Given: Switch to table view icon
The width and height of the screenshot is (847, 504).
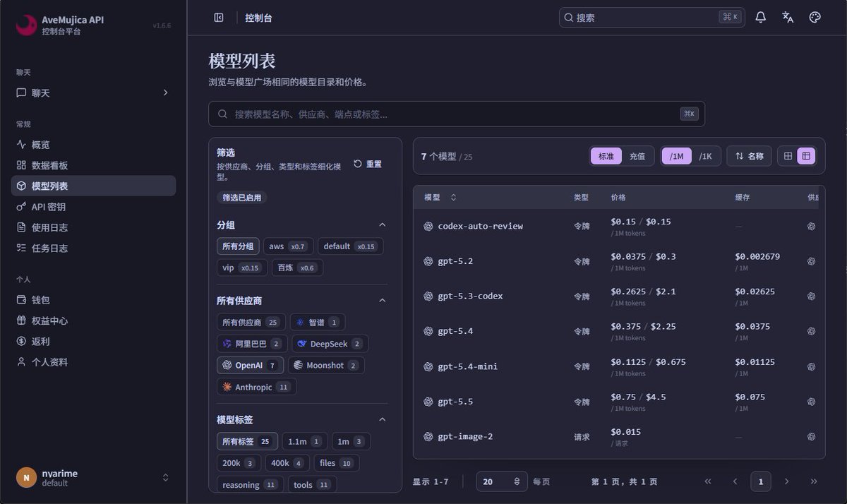Looking at the screenshot, I should tap(806, 156).
